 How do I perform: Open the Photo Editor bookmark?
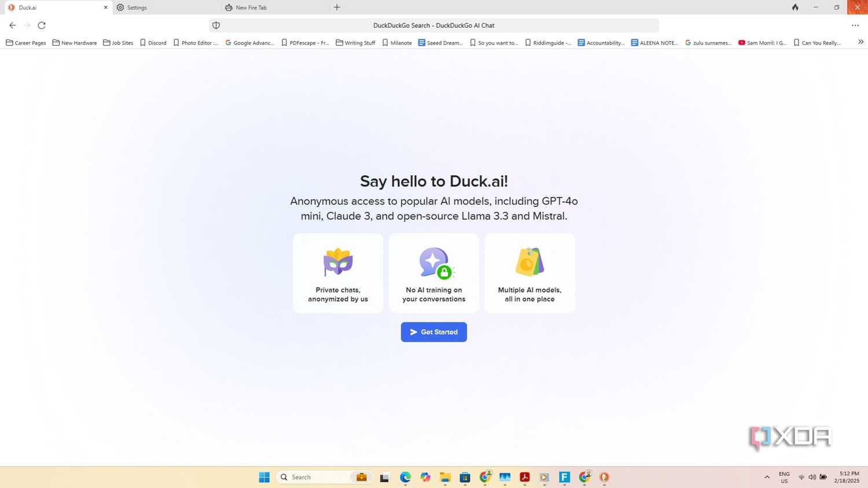click(196, 43)
